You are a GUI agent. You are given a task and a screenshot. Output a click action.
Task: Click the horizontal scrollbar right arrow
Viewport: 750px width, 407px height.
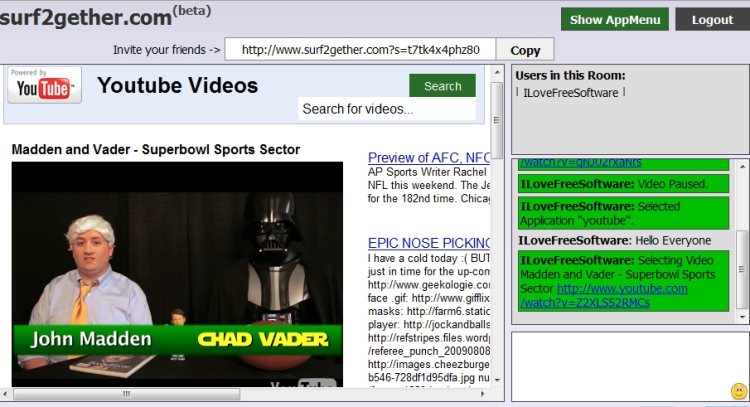point(483,394)
